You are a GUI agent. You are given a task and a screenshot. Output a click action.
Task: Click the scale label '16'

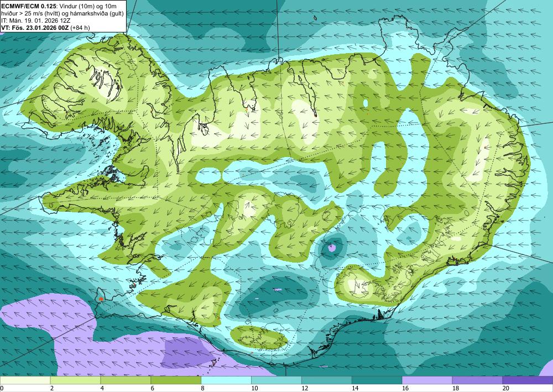coord(405,389)
